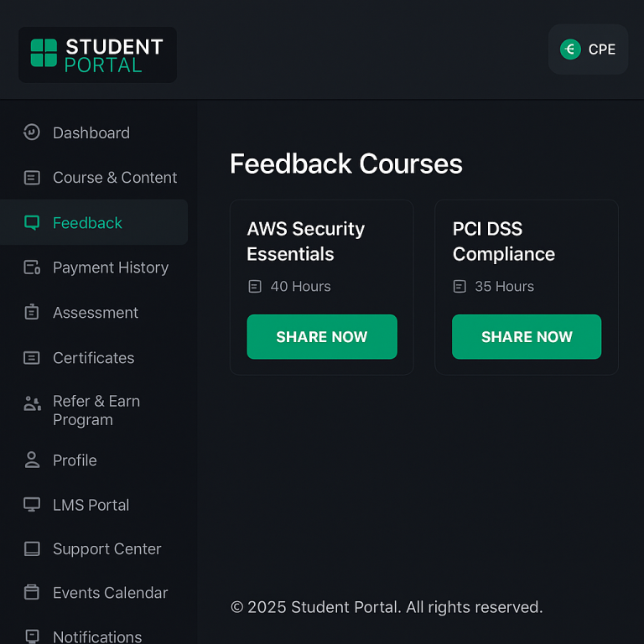Select Refer & Earn Program menu item

(96, 411)
